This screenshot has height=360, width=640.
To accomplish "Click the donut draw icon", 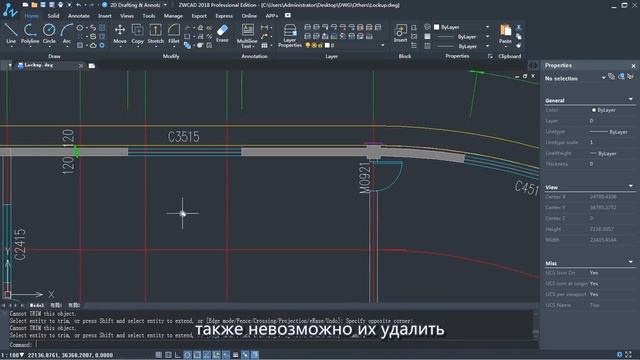I will pyautogui.click(x=102, y=45).
